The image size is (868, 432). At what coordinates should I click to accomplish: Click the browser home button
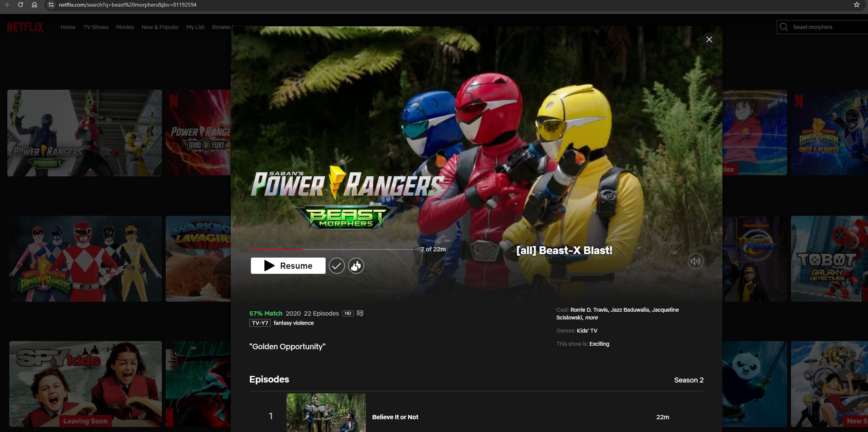(x=34, y=5)
